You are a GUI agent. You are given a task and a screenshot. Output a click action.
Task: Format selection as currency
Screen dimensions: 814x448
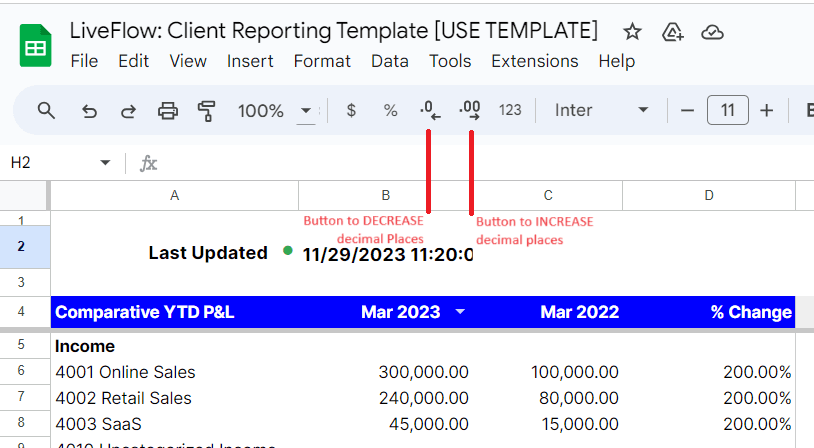351,110
